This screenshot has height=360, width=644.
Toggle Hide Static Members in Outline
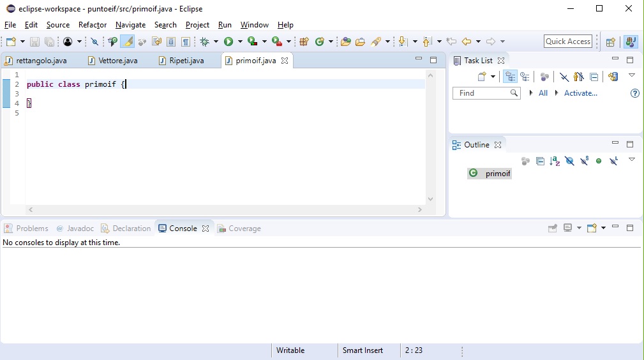tap(585, 161)
